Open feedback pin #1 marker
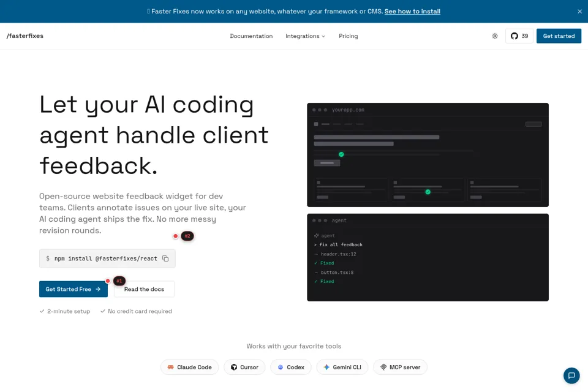588x392 pixels. coord(119,281)
